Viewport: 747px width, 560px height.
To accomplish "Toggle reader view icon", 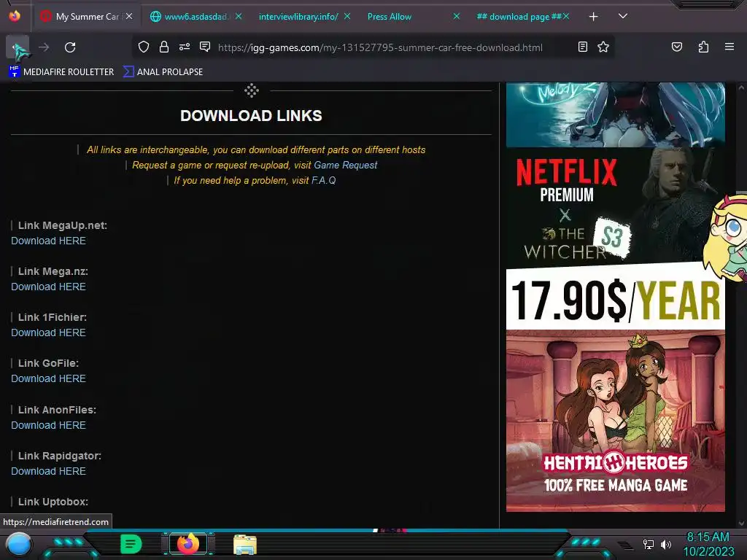I will pyautogui.click(x=582, y=47).
